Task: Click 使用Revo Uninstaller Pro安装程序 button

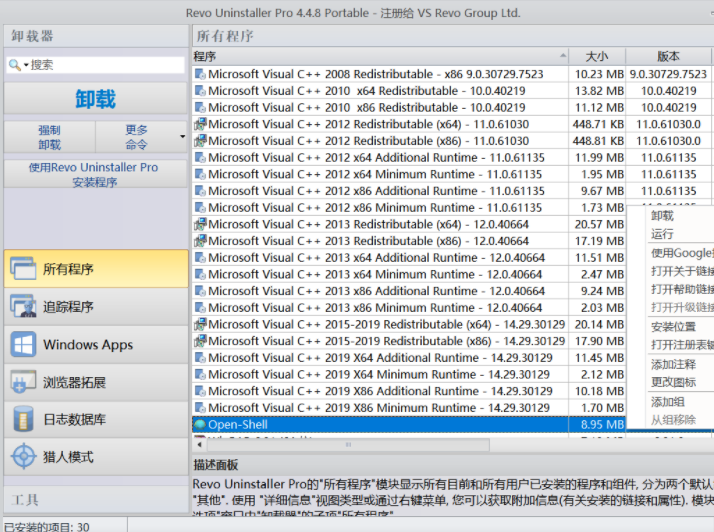Action: 96,174
